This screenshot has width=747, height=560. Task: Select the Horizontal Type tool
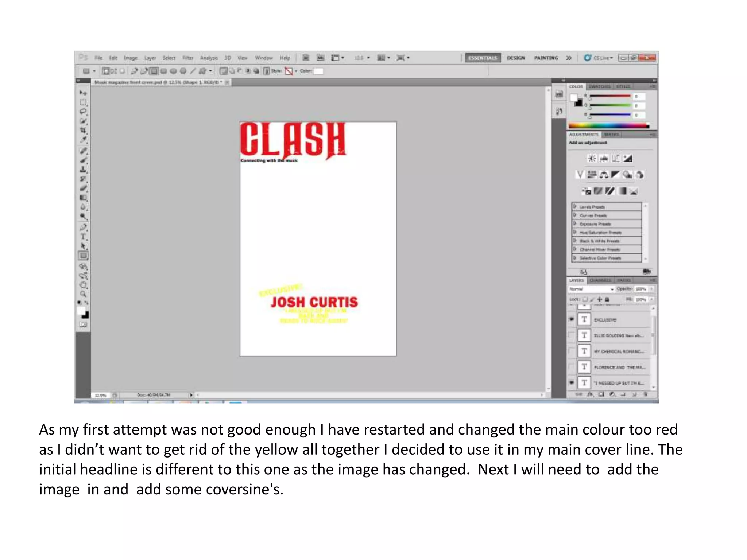point(83,237)
